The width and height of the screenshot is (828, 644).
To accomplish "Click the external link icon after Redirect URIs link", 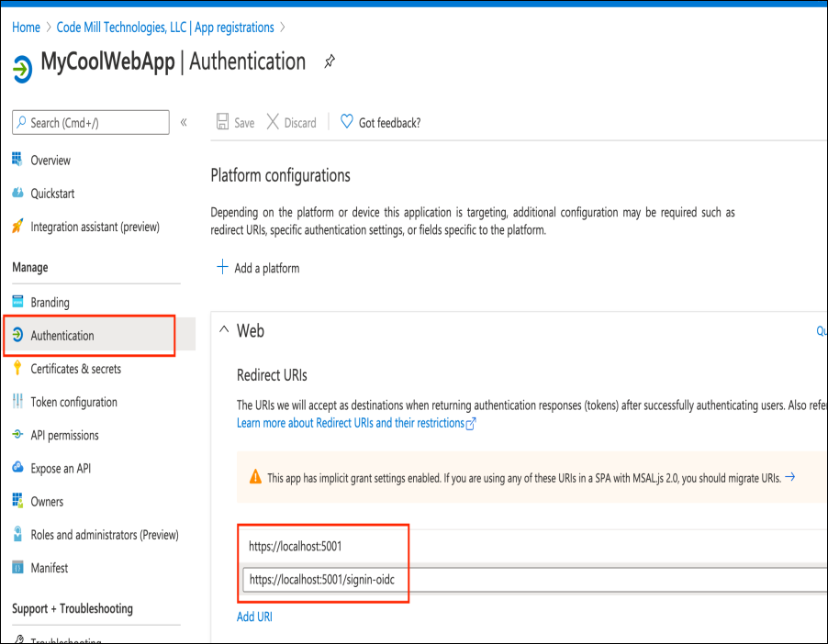I will point(471,423).
